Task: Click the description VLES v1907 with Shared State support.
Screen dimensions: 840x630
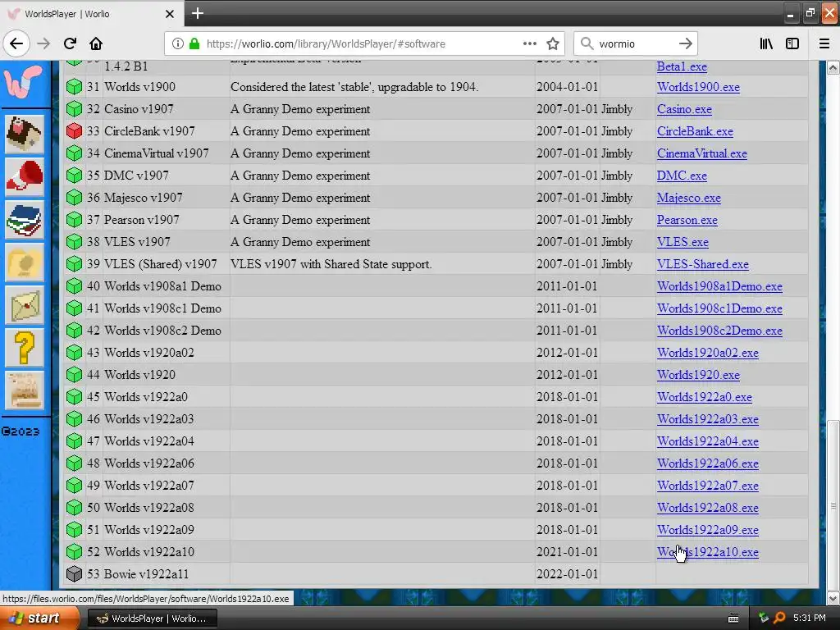Action: pos(331,264)
